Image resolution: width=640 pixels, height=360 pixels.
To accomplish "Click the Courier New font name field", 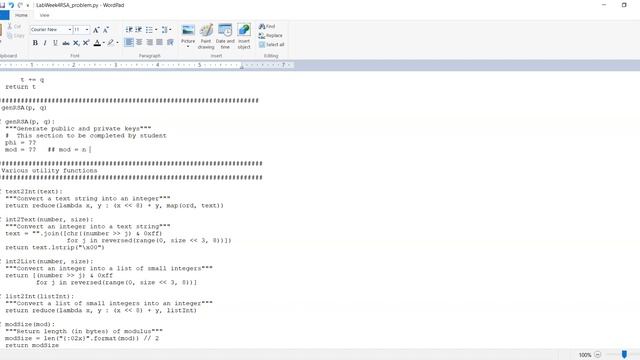I will [x=49, y=30].
